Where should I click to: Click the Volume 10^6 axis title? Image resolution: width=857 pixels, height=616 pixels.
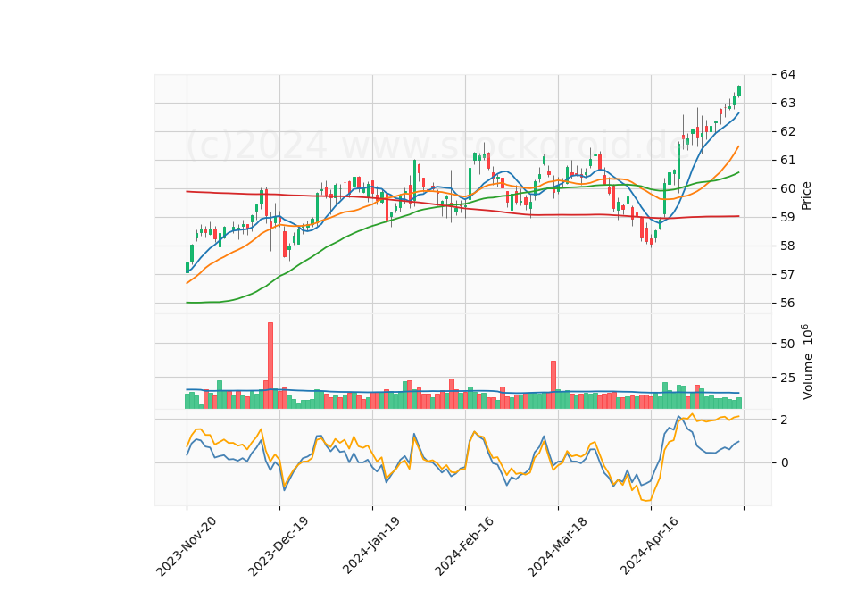click(x=807, y=362)
